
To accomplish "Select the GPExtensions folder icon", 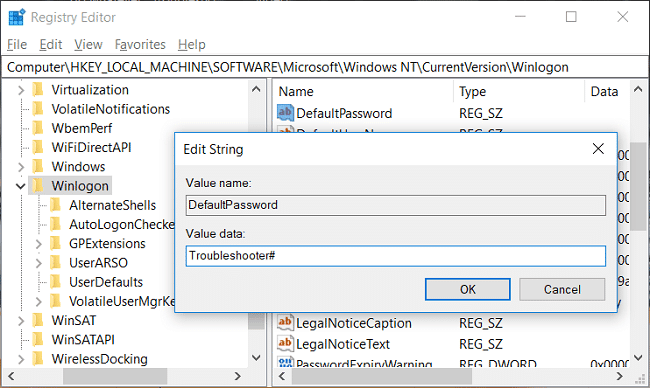I will click(x=56, y=243).
